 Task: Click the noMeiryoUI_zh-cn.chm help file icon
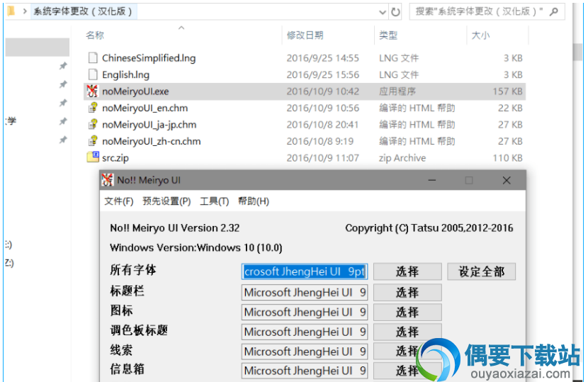93,141
